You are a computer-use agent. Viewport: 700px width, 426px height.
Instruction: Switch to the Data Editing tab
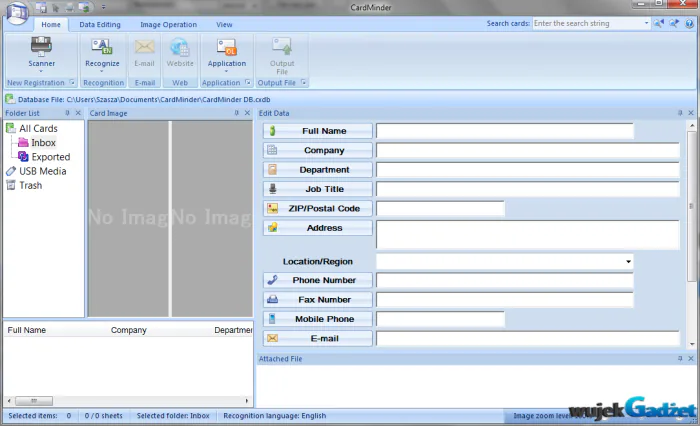[100, 25]
